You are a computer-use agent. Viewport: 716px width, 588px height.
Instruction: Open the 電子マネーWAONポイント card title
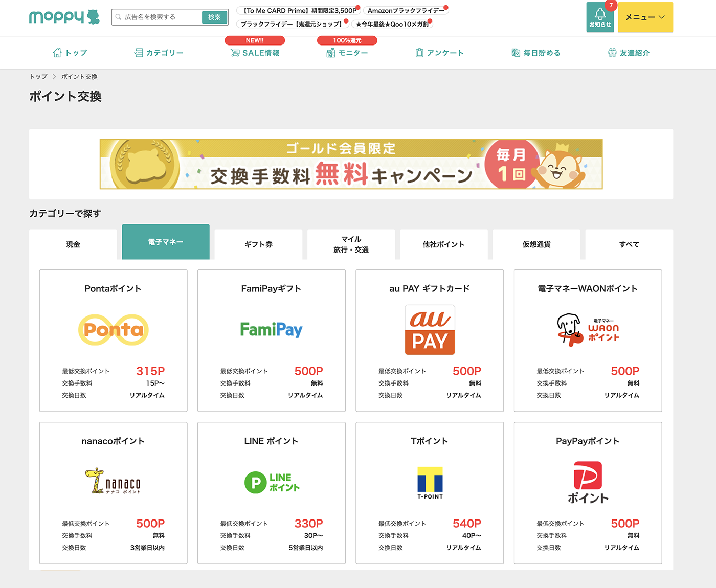pyautogui.click(x=588, y=288)
